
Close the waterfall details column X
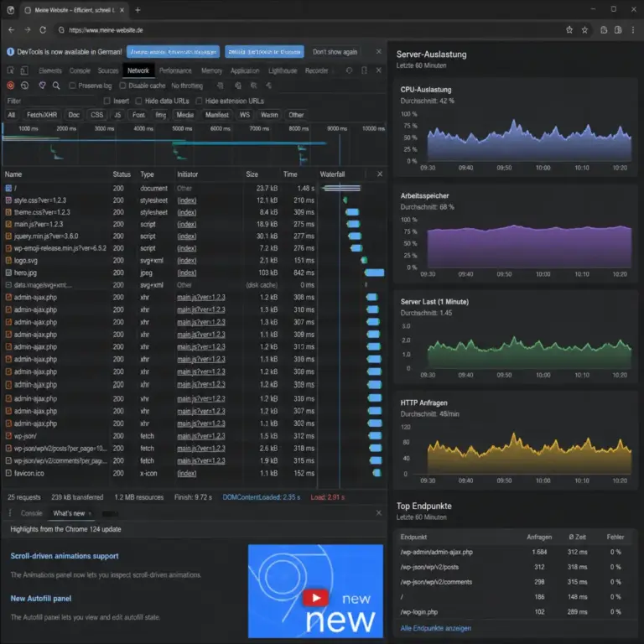click(380, 174)
